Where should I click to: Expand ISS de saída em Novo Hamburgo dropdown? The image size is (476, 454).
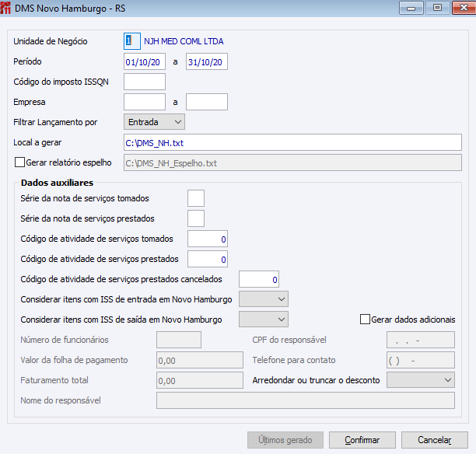tap(264, 320)
